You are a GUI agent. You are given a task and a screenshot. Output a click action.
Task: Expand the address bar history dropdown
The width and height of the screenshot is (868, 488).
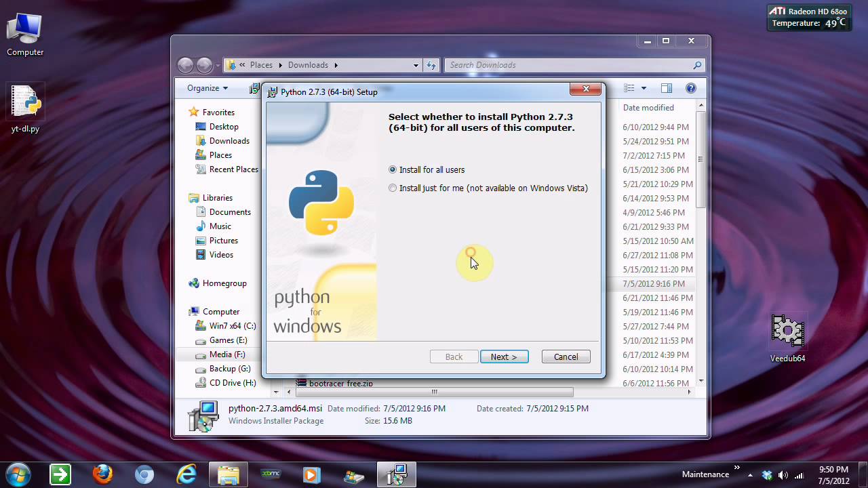pyautogui.click(x=416, y=65)
